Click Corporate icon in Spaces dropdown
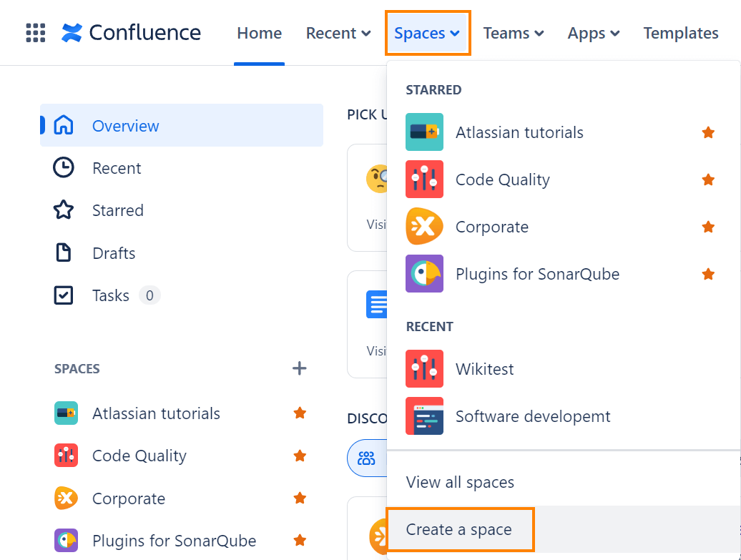The height and width of the screenshot is (560, 741). tap(424, 227)
